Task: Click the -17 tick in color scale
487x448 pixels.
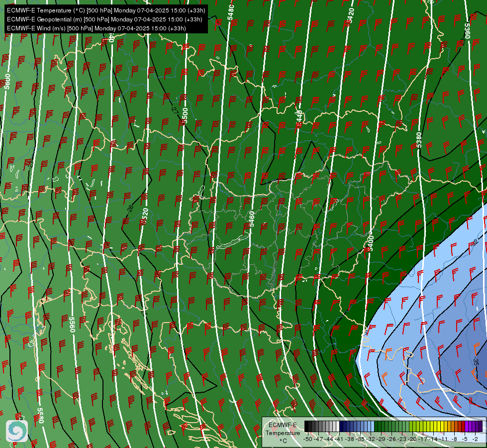Action: coord(423,439)
